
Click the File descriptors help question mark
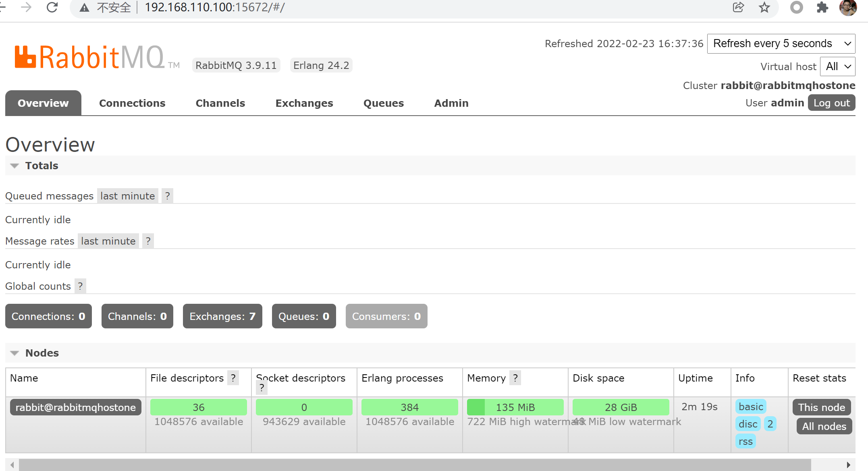point(233,378)
